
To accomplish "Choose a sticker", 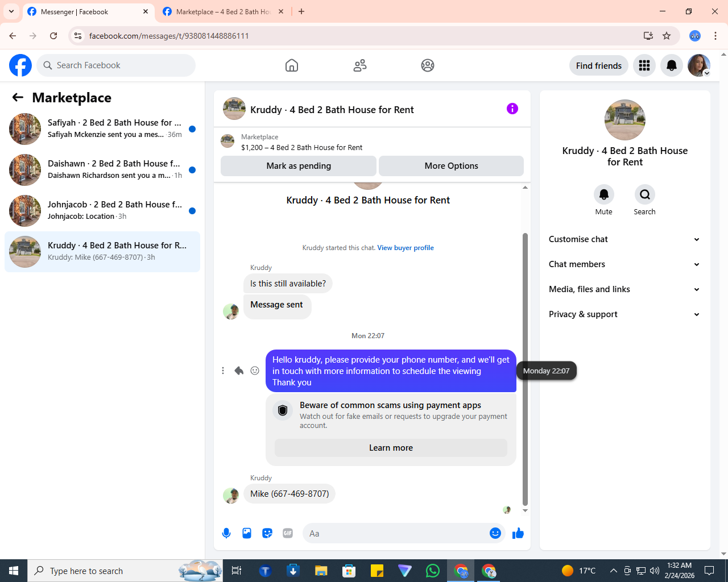I will click(267, 533).
